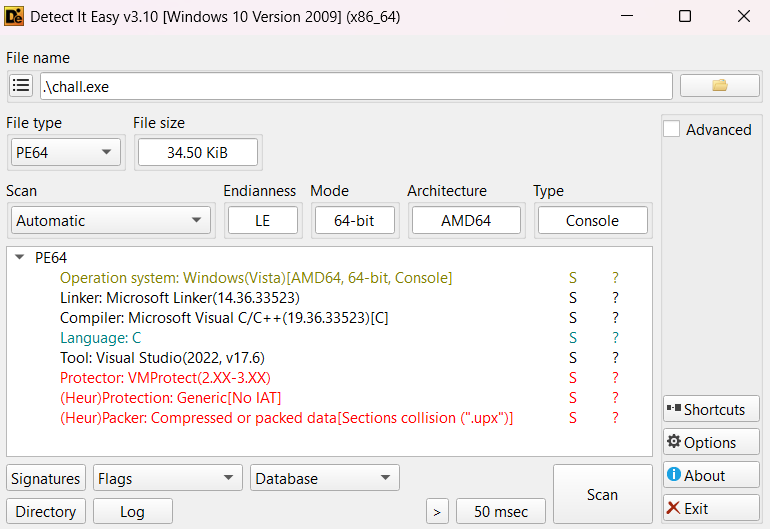This screenshot has height=529, width=770.
Task: Show the About info dialog
Action: 711,475
